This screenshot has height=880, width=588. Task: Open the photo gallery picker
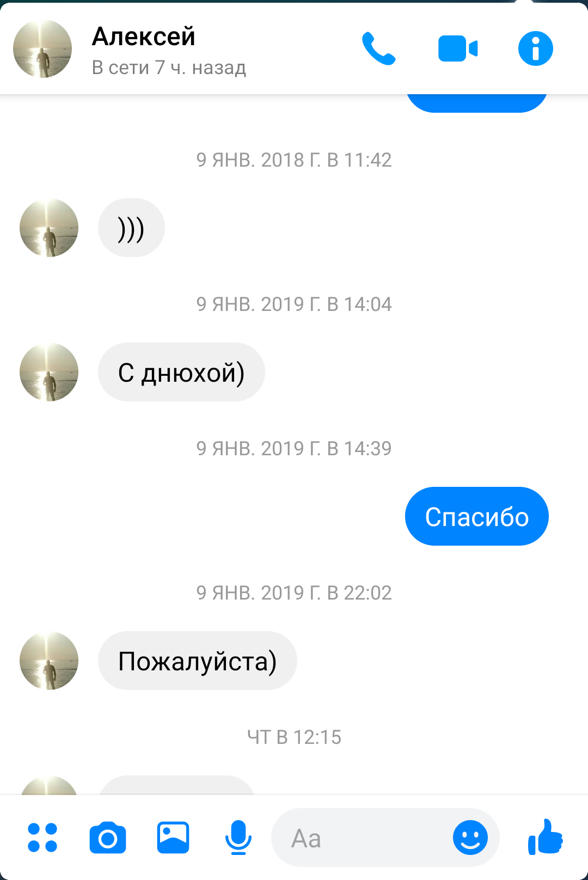pyautogui.click(x=173, y=838)
